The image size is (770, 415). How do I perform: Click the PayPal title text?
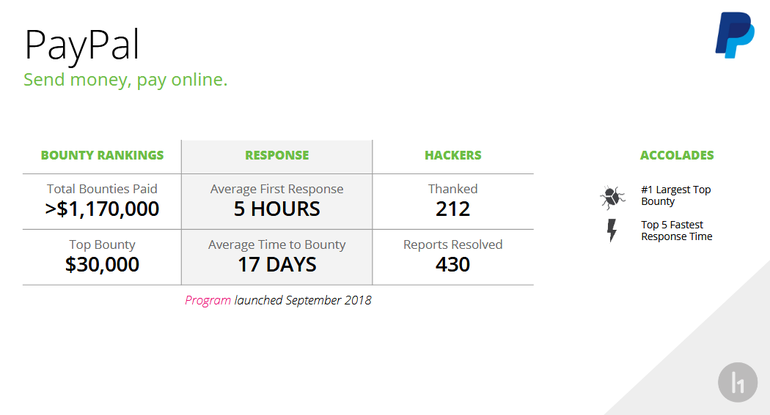pos(83,45)
